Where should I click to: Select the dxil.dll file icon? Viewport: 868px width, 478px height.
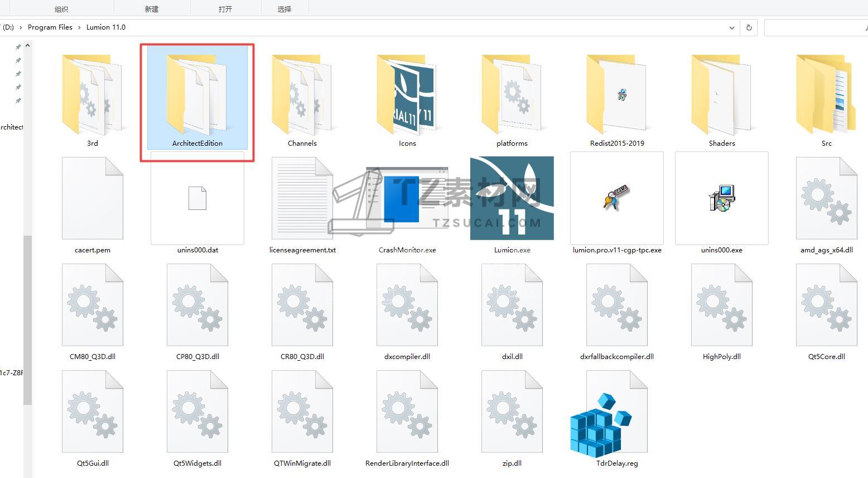(512, 305)
